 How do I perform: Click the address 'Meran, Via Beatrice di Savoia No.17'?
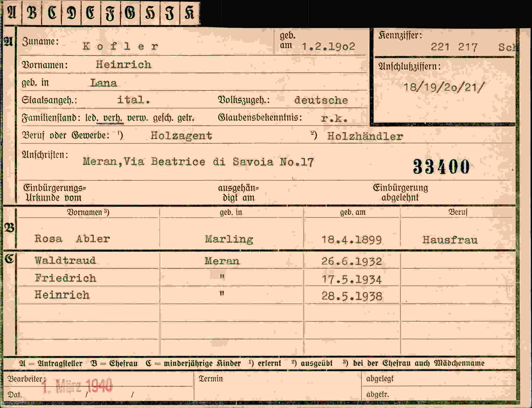198,162
